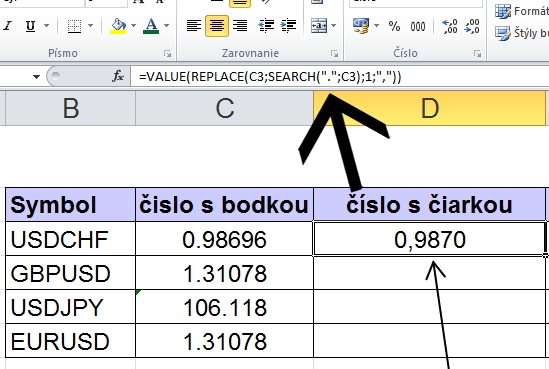Open underline style dropdown arrow
The height and width of the screenshot is (369, 549).
click(x=46, y=26)
